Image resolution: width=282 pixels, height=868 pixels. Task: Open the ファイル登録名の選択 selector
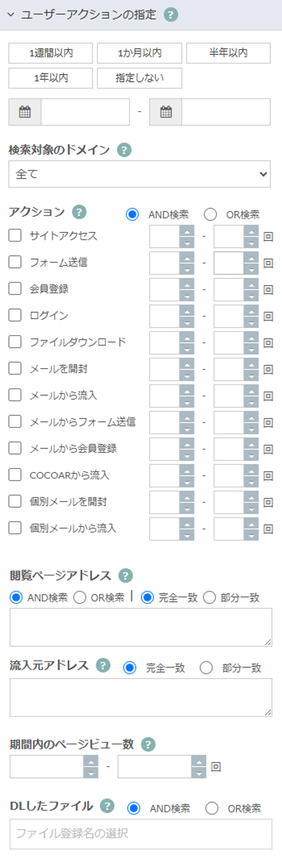coord(141,834)
